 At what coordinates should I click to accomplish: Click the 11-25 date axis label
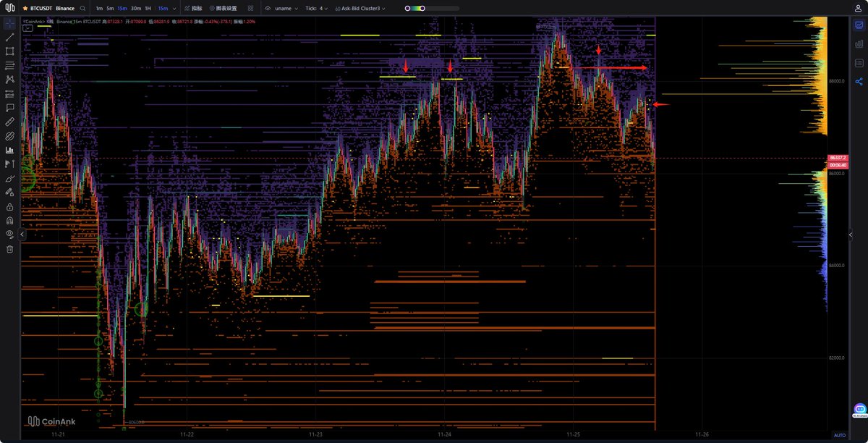pyautogui.click(x=574, y=435)
